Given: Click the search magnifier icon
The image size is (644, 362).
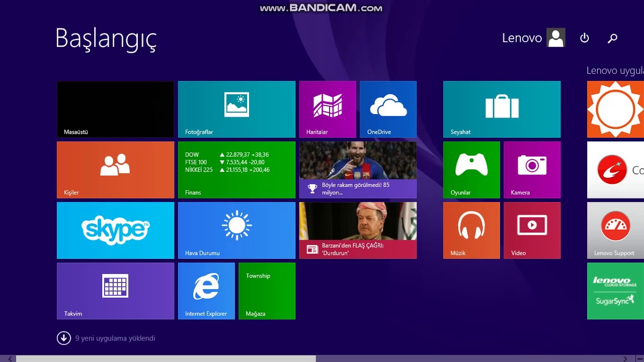Looking at the screenshot, I should click(612, 38).
